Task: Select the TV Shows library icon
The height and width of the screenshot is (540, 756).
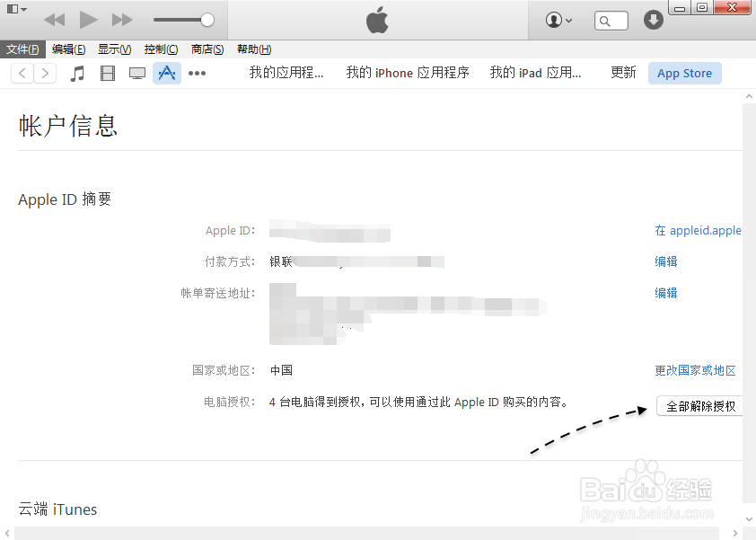Action: point(136,73)
